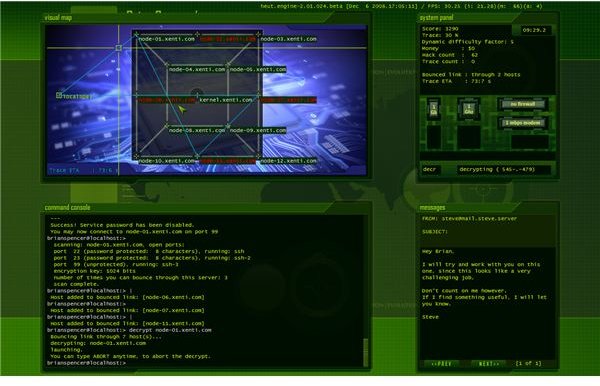Viewport: 600px width, 386px height.
Task: Select the node-10.xenti.com host marker
Action: point(166,161)
